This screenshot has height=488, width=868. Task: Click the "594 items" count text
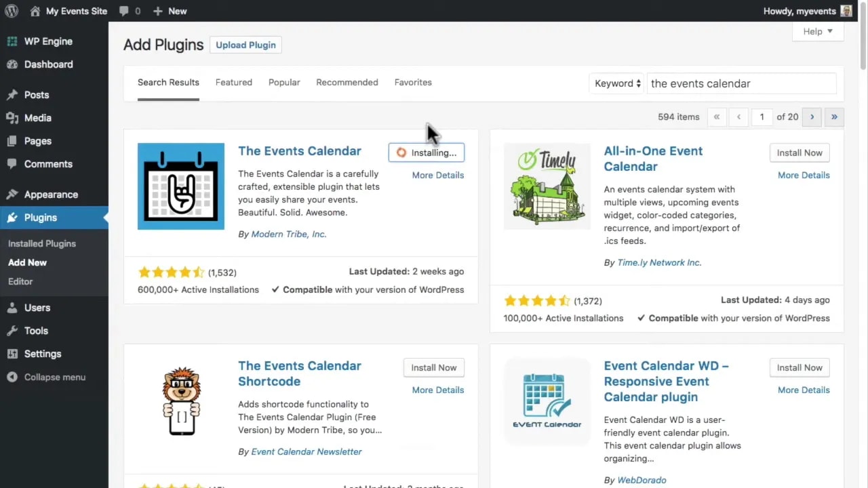click(678, 117)
